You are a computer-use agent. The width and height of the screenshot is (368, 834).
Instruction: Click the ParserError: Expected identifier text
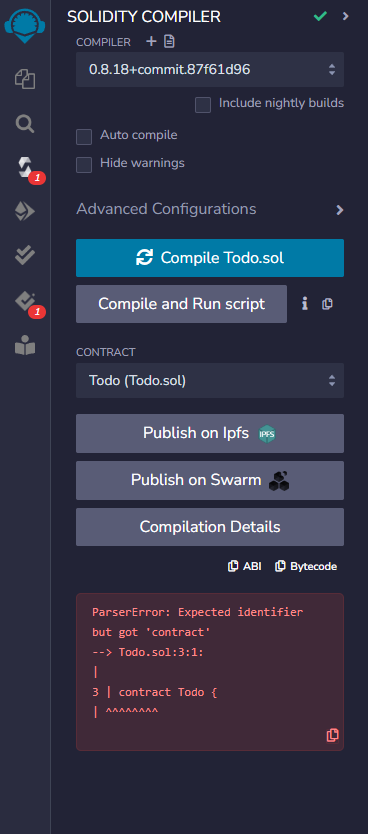pos(197,612)
